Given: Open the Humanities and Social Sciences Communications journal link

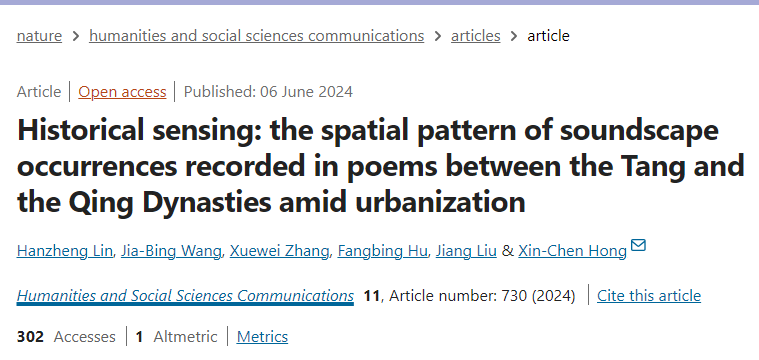Looking at the screenshot, I should click(x=185, y=296).
